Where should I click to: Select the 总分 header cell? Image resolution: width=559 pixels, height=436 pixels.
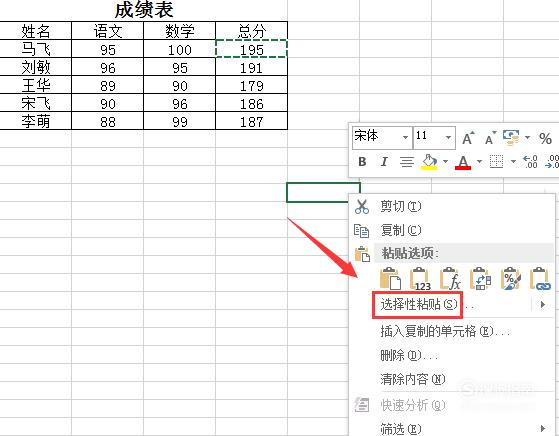pos(252,31)
